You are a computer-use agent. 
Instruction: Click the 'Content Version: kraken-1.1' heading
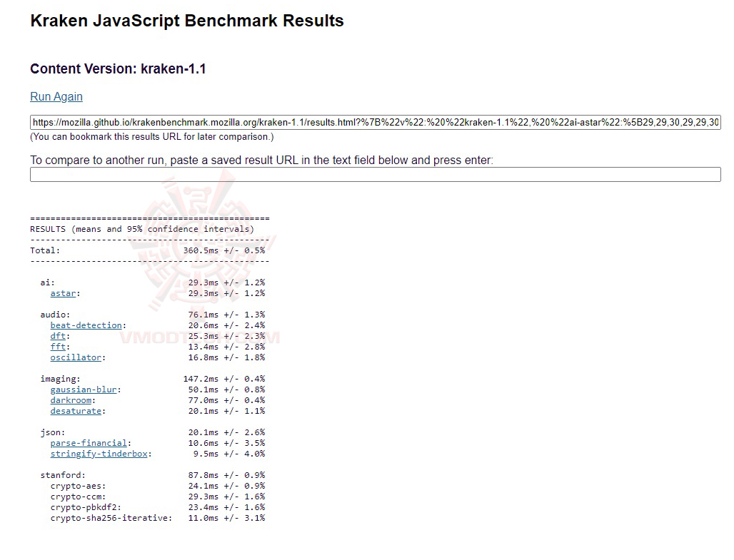[x=118, y=68]
